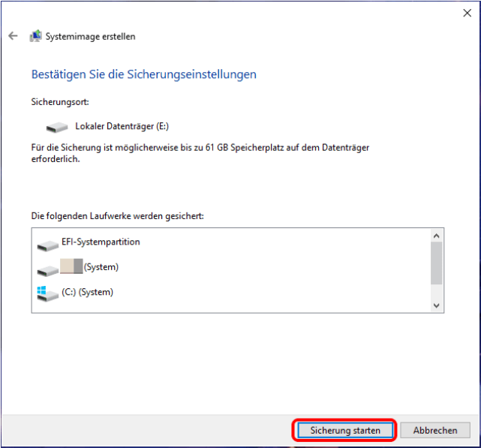Close the dialog with the X button

point(467,13)
